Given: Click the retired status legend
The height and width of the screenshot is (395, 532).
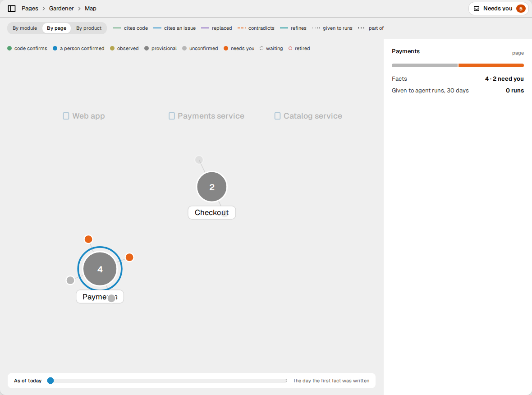Looking at the screenshot, I should click(x=299, y=49).
